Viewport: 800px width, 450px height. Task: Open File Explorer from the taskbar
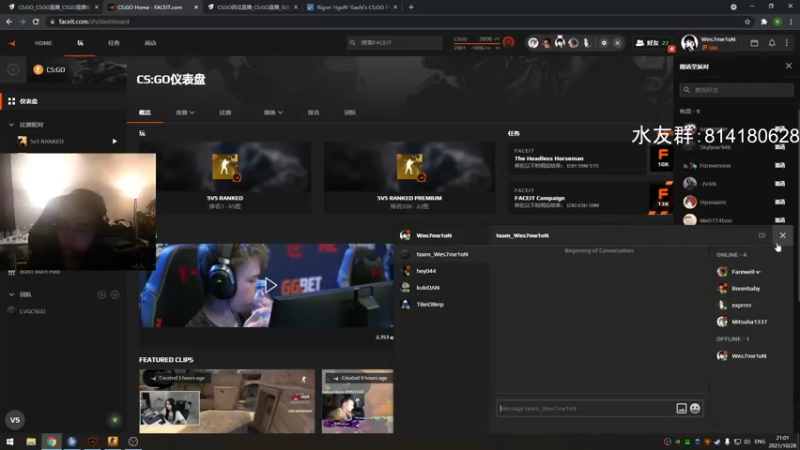[31, 441]
